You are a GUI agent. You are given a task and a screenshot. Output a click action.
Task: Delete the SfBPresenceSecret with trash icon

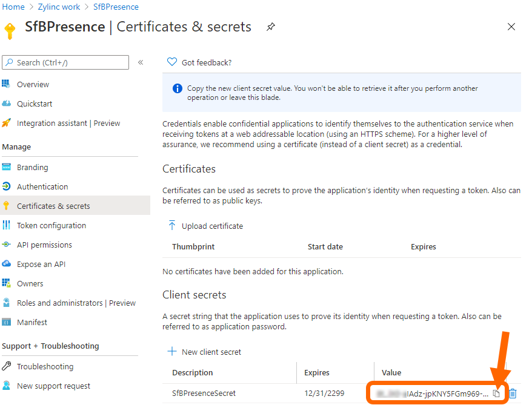click(x=513, y=393)
